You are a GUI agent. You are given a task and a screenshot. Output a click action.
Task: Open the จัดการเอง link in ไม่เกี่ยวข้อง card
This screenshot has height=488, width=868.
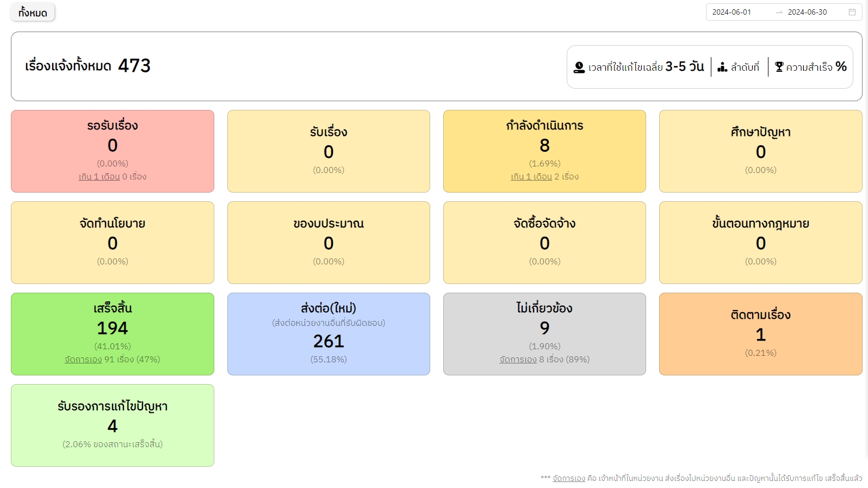tap(518, 360)
